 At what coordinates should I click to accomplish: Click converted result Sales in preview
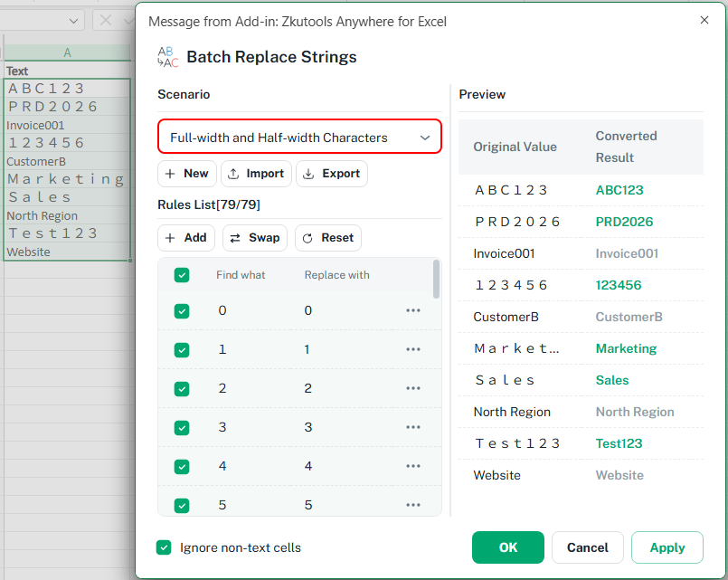(612, 380)
